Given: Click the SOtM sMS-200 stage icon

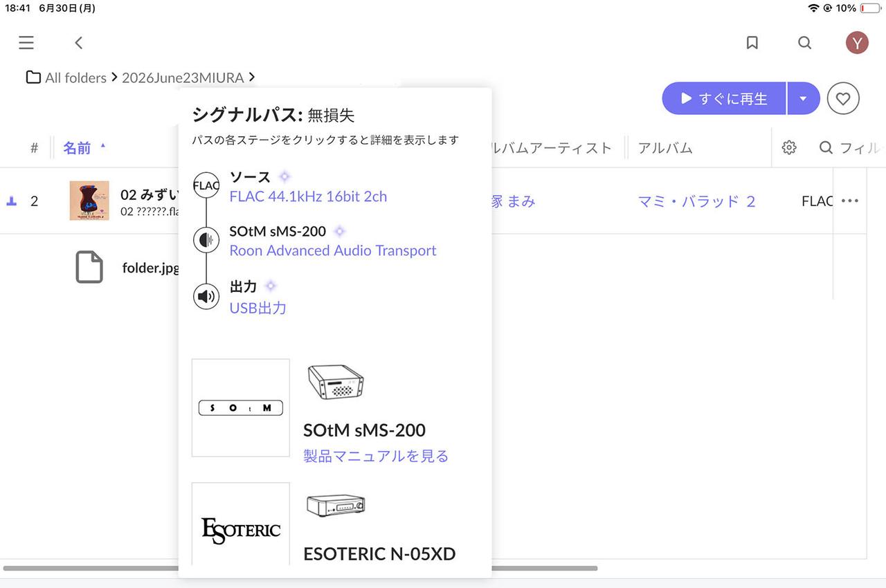Looking at the screenshot, I should 206,240.
